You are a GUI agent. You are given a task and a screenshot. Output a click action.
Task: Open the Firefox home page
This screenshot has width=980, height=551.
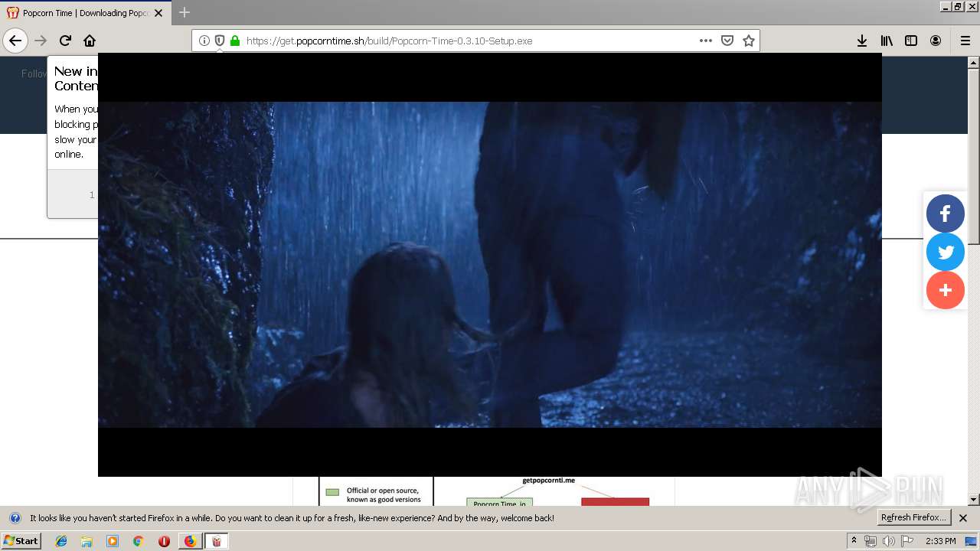click(x=90, y=41)
